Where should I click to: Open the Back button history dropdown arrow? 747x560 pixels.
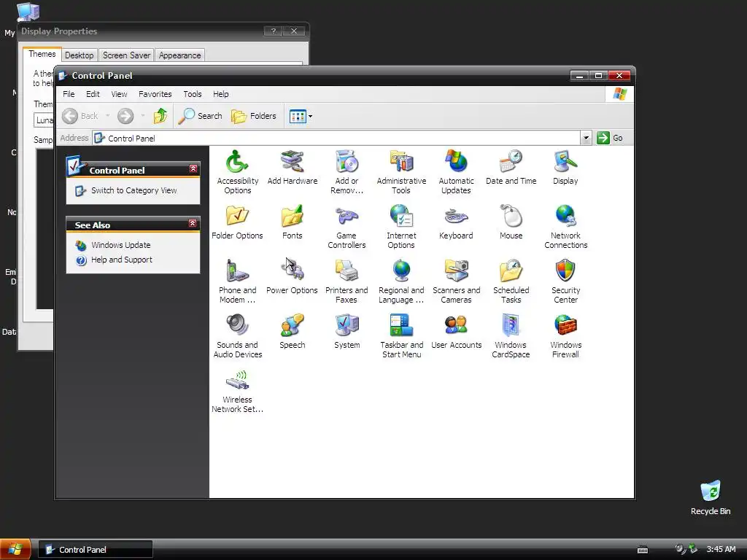[x=108, y=116]
